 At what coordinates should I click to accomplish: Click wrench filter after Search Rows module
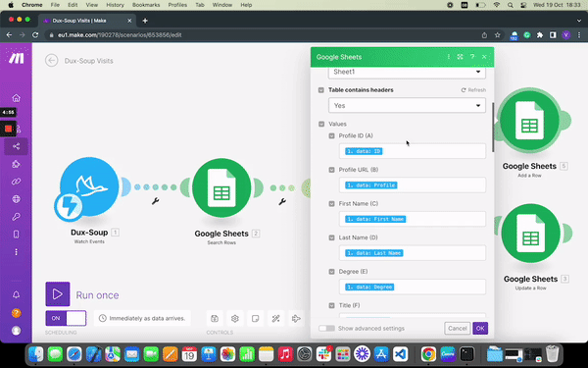[x=282, y=201]
